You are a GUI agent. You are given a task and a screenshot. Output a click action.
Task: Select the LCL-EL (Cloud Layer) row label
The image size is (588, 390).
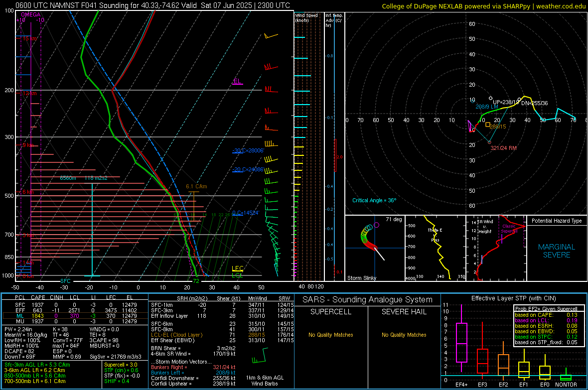(x=176, y=335)
